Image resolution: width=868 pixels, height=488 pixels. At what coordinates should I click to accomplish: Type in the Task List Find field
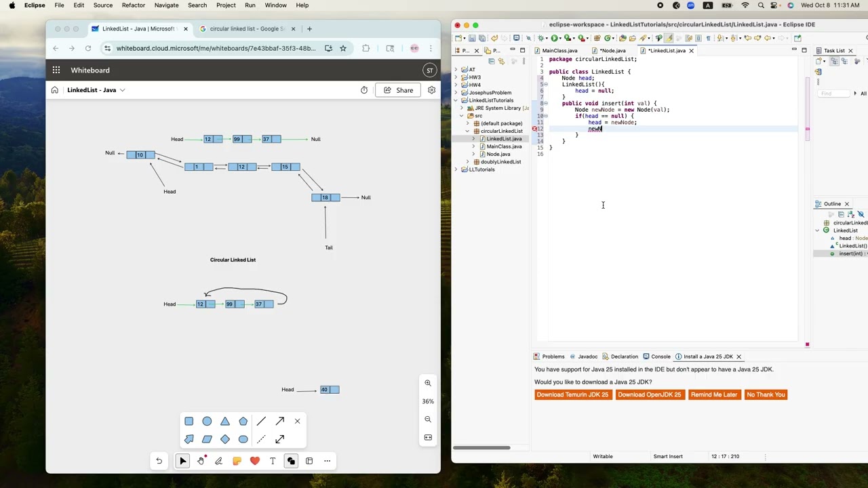coord(833,94)
